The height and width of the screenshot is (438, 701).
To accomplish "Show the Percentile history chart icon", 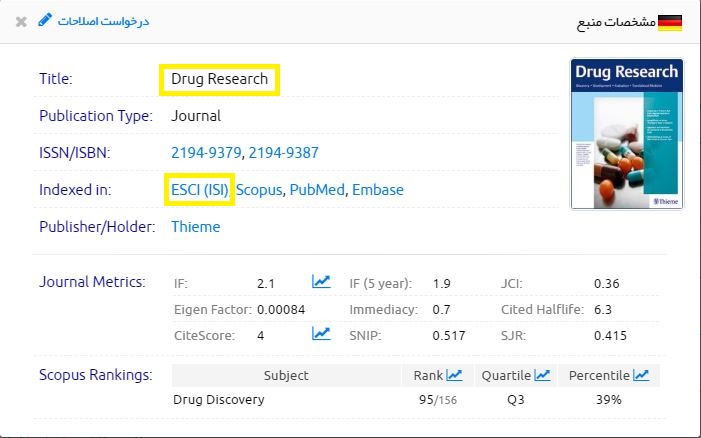I will 641,376.
